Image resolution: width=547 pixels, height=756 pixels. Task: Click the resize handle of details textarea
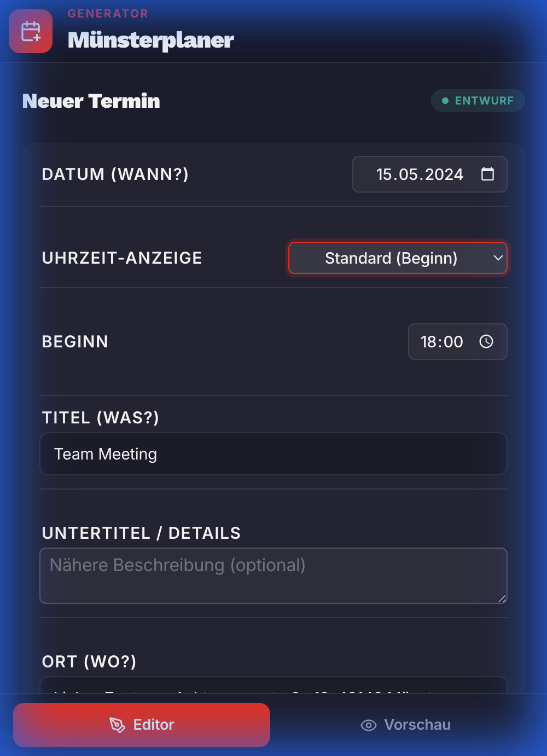(502, 598)
